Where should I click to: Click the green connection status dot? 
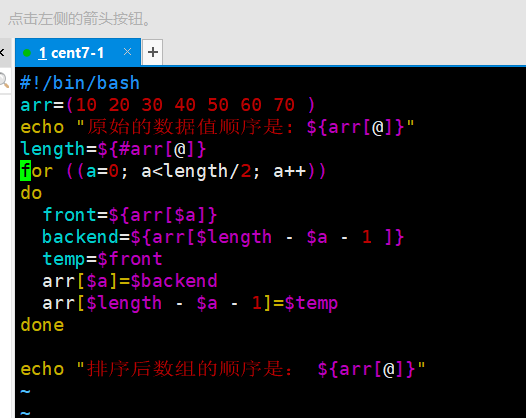(x=27, y=53)
